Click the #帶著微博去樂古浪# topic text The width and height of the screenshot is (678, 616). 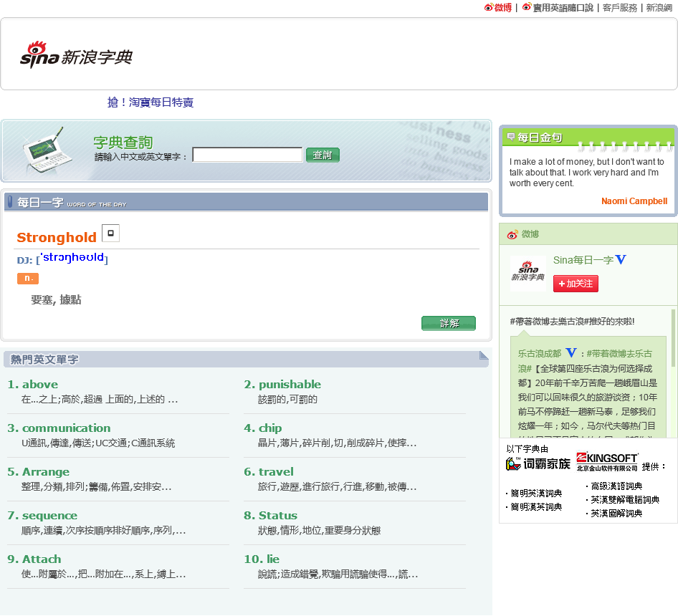tap(548, 322)
